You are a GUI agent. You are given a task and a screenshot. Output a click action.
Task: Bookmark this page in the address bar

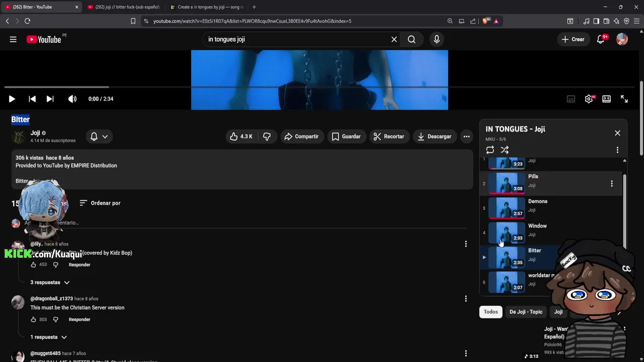(x=133, y=21)
